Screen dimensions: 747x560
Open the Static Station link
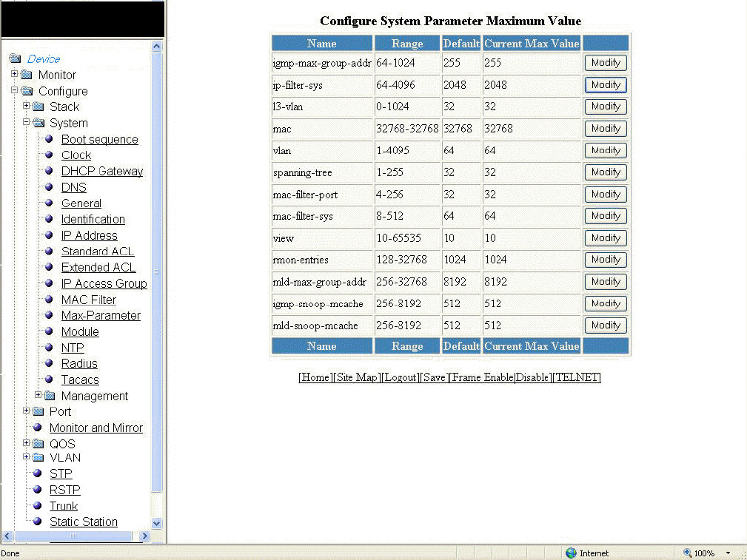coord(84,522)
